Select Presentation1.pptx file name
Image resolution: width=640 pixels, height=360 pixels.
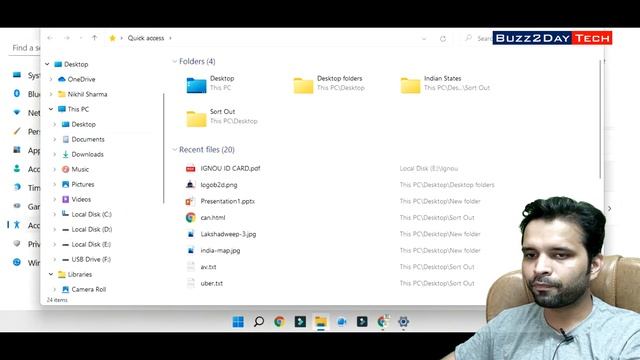228,201
